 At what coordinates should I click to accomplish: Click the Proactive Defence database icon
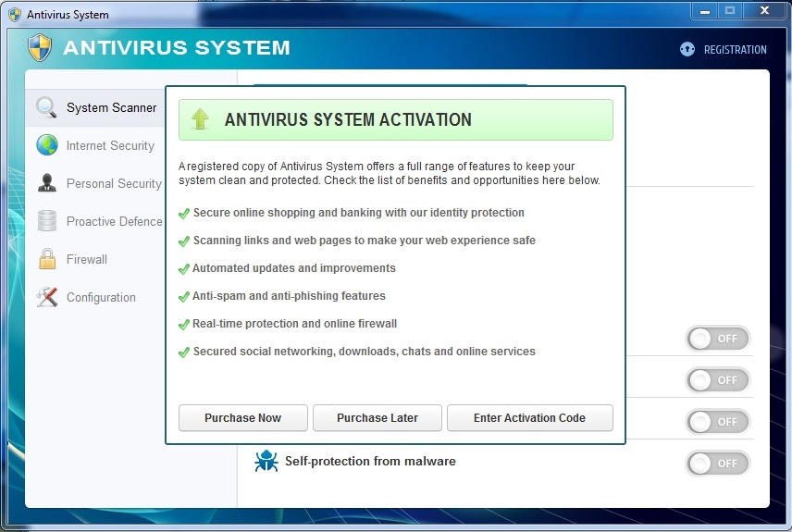47,221
